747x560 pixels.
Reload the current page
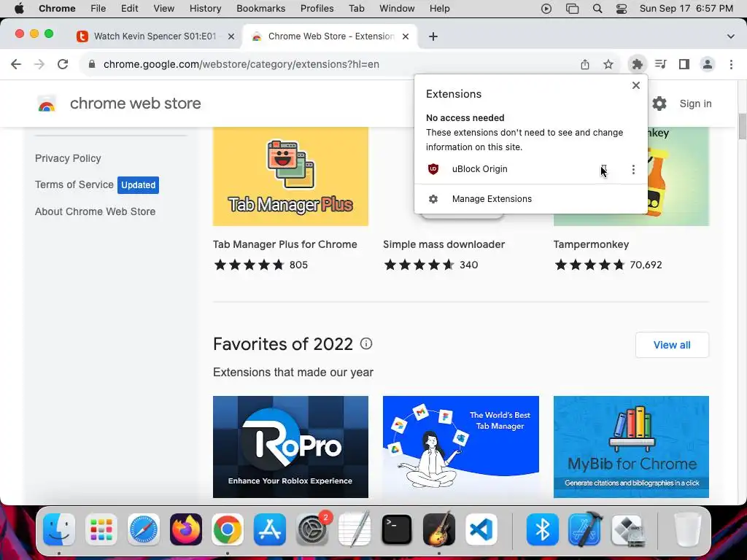coord(63,64)
